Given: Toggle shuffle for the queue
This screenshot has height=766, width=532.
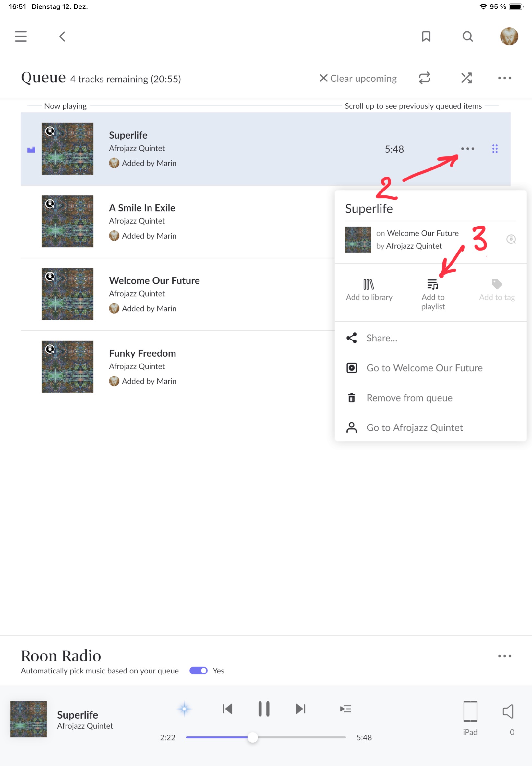Looking at the screenshot, I should [x=466, y=78].
